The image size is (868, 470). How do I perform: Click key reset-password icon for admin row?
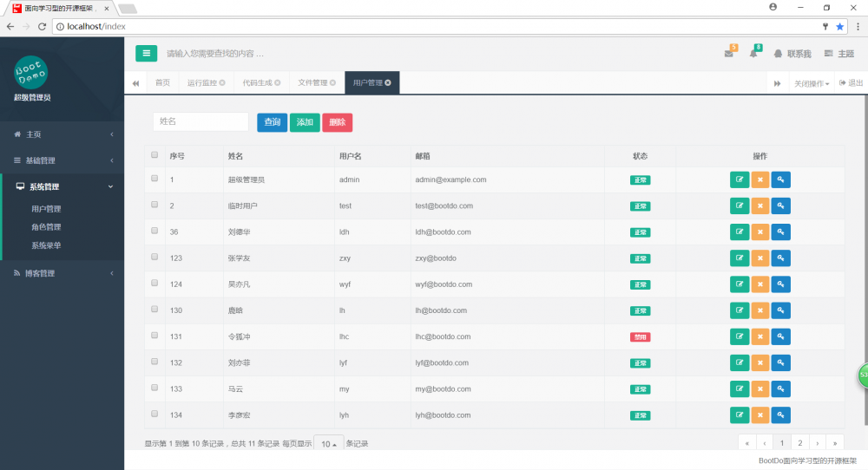tap(780, 180)
